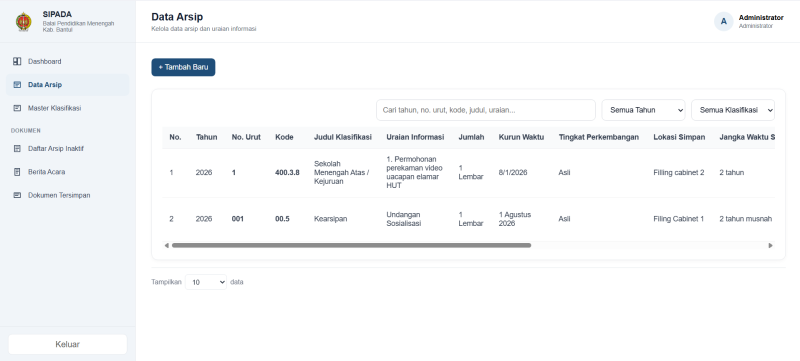This screenshot has height=361, width=800.
Task: Click the Data Arsip sidebar icon
Action: coord(17,85)
